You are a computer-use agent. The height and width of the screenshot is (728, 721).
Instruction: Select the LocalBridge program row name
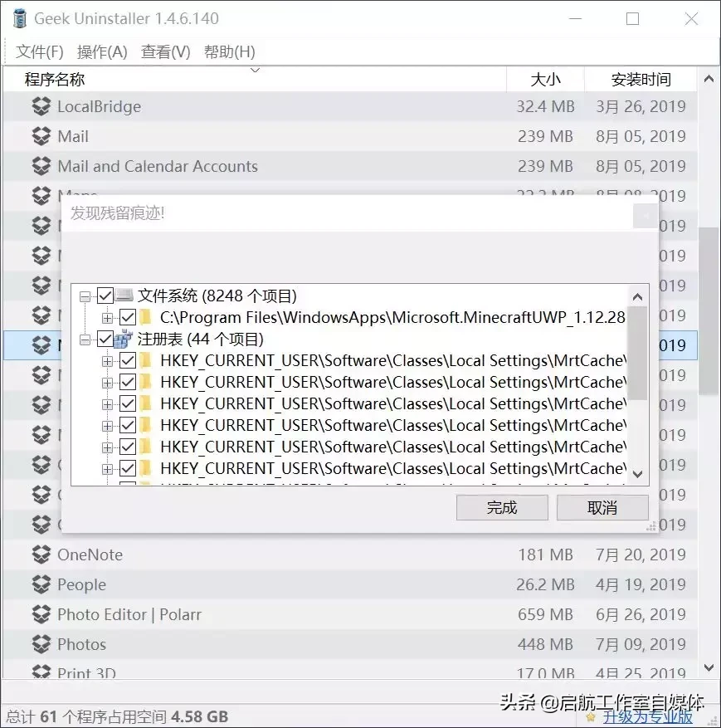click(100, 107)
